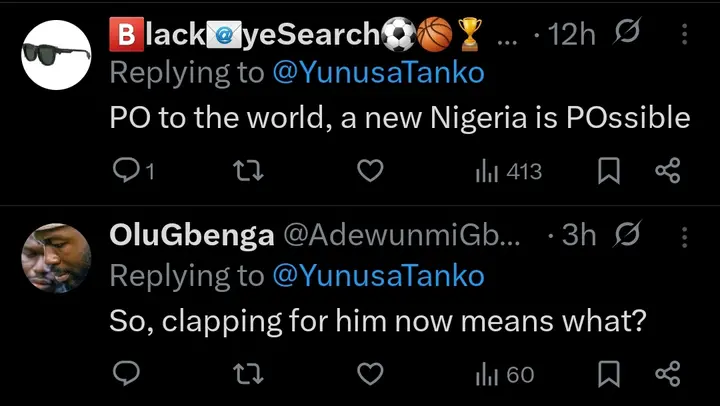Image resolution: width=720 pixels, height=406 pixels.
Task: Reply to OluGbenga's tweet
Action: 126,374
